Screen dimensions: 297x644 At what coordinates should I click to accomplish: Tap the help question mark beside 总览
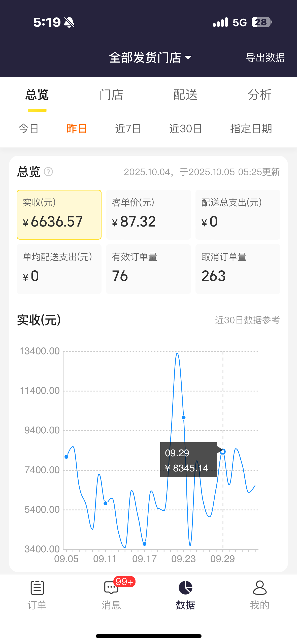(48, 172)
